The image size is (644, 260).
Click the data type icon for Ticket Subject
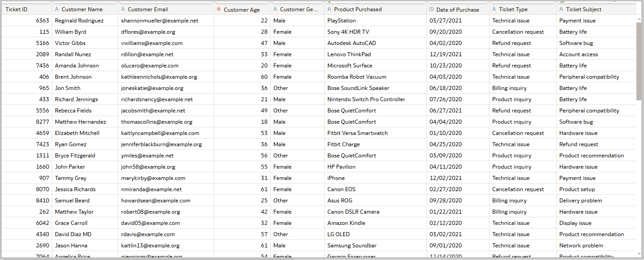[561, 9]
